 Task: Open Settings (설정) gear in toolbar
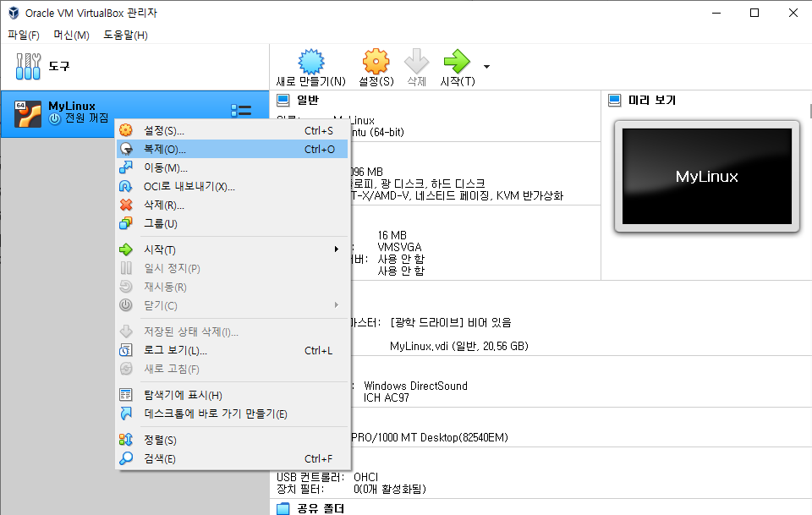(376, 62)
